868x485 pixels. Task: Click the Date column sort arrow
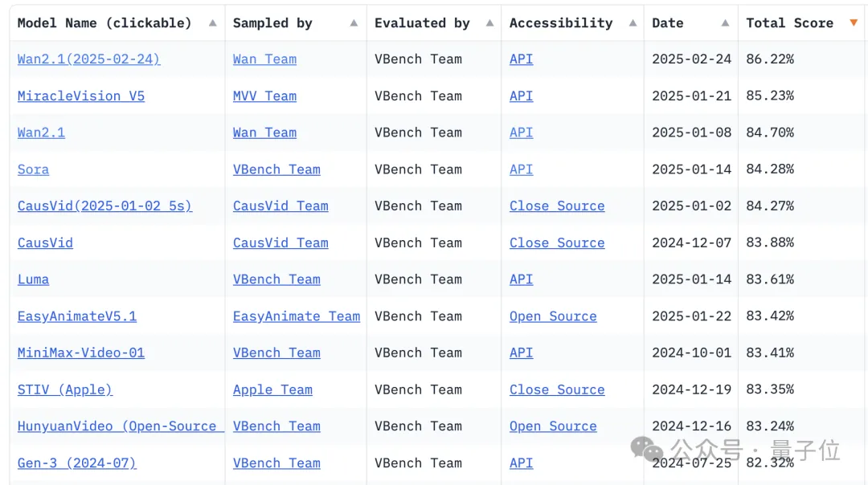coord(726,23)
